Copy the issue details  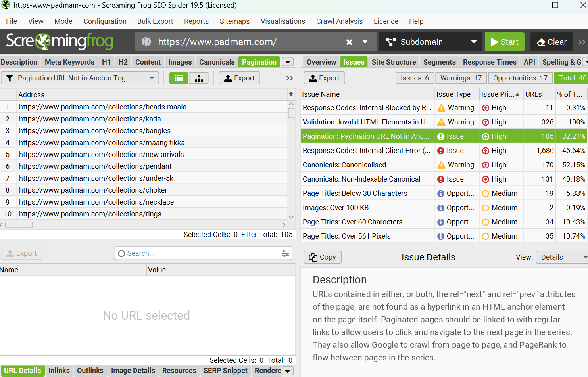coord(322,257)
